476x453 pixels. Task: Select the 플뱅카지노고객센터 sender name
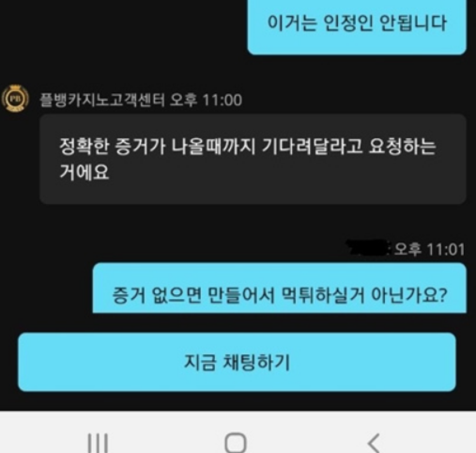coord(102,101)
